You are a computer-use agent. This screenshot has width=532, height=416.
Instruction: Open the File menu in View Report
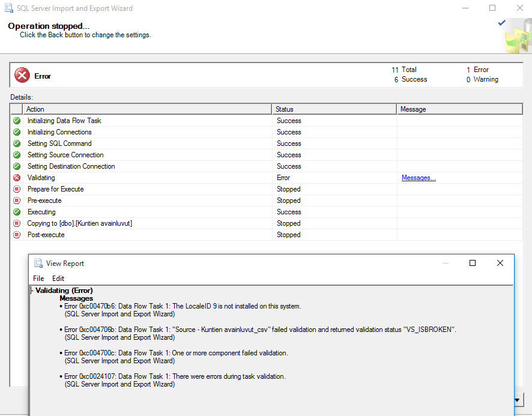click(38, 278)
